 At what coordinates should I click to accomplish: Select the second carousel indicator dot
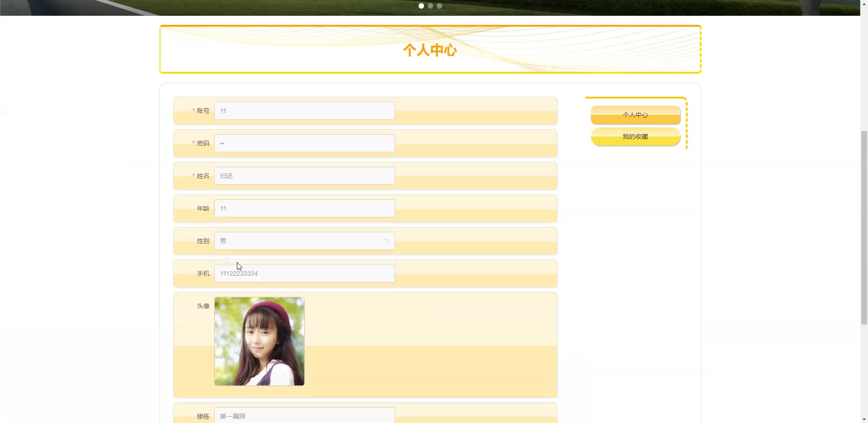pyautogui.click(x=430, y=6)
